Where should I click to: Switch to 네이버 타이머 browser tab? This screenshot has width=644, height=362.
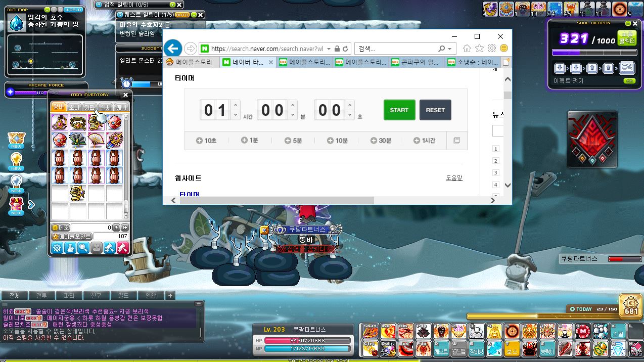click(x=248, y=62)
